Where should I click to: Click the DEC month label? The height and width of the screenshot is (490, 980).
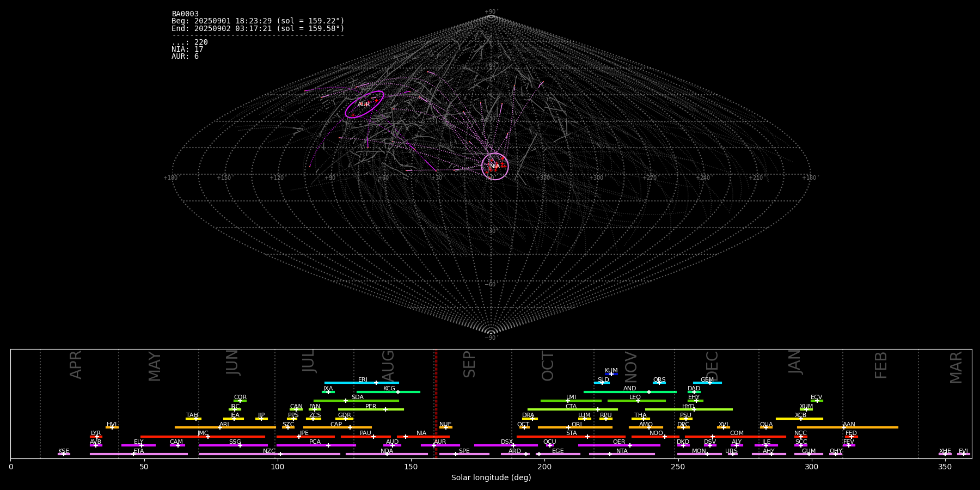click(x=712, y=365)
